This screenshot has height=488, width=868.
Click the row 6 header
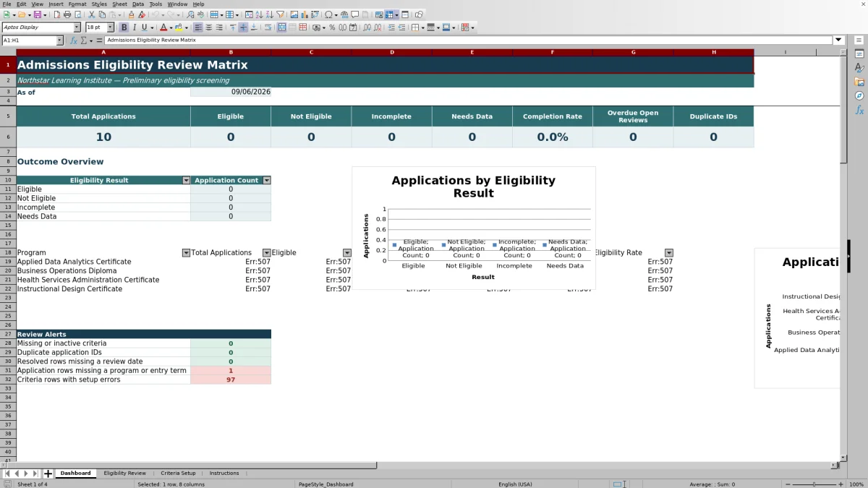pos(8,137)
